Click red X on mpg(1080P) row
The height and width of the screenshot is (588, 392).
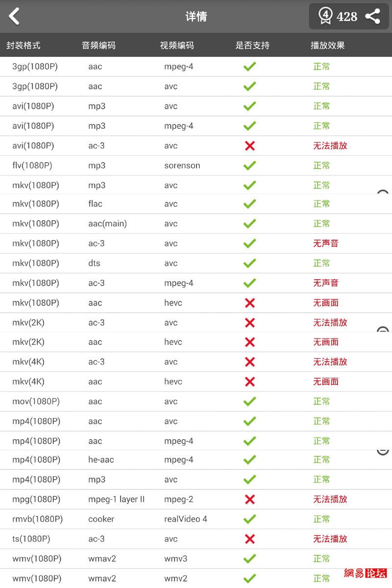pos(250,499)
